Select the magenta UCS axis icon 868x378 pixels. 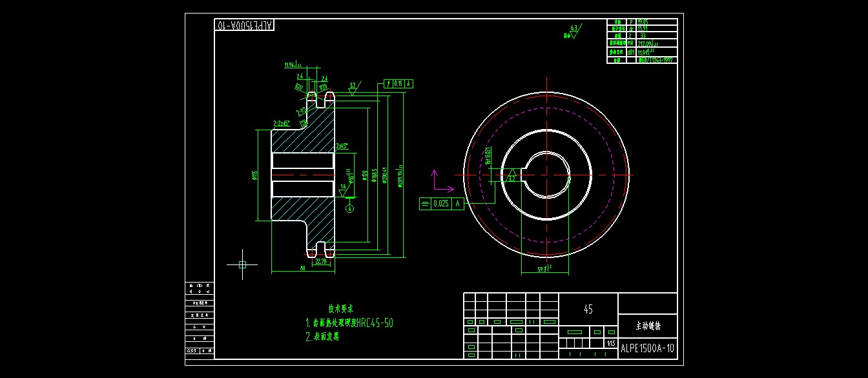[442, 181]
